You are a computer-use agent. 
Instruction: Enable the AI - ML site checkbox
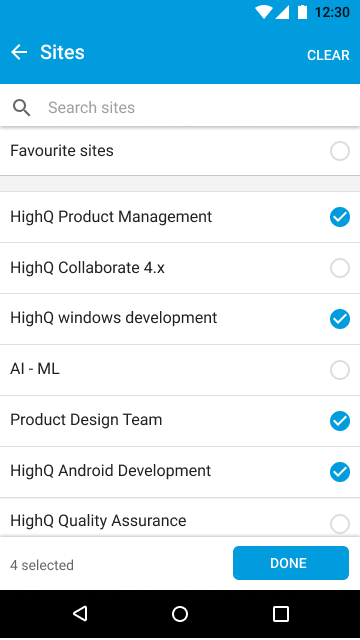point(340,370)
